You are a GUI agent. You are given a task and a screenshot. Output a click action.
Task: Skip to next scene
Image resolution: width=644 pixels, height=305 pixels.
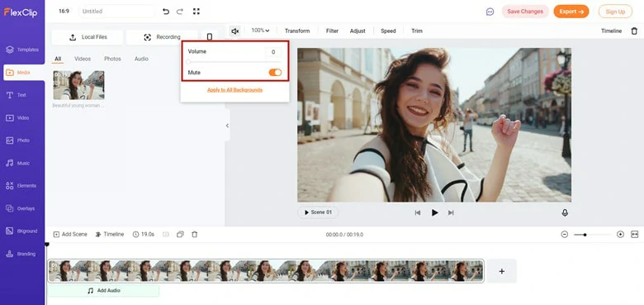(451, 212)
